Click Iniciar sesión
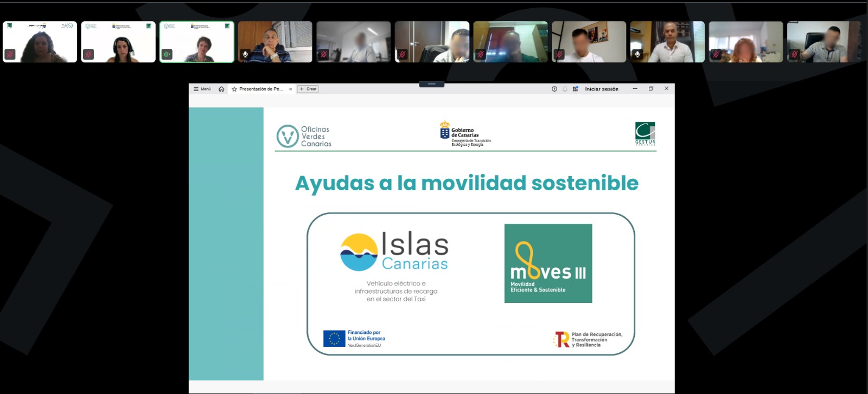 (602, 89)
